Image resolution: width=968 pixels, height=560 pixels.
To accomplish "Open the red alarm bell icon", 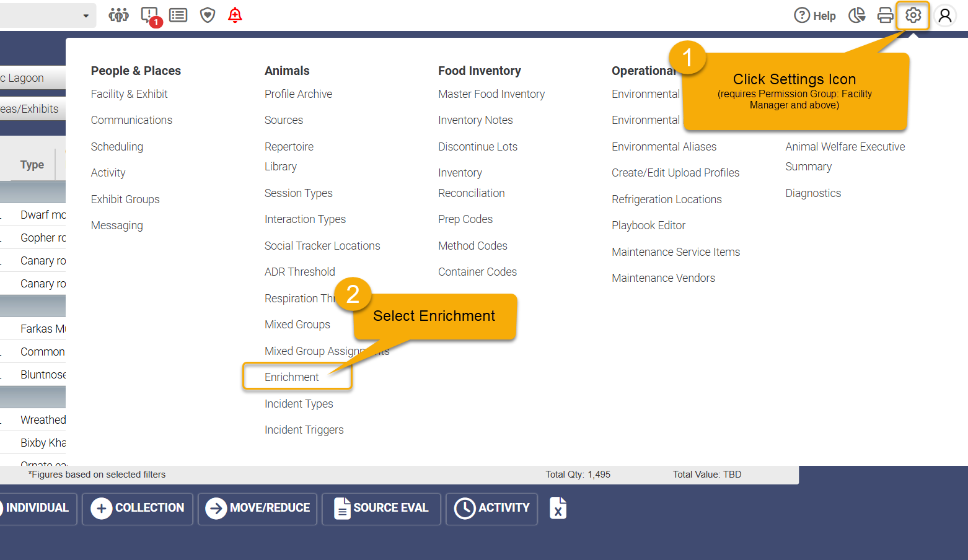I will tap(235, 15).
